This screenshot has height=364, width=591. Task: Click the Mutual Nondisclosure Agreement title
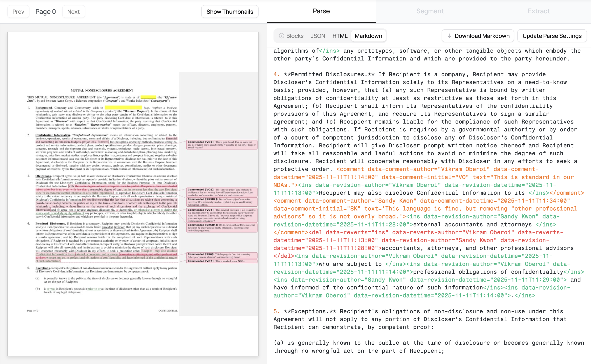tap(102, 90)
